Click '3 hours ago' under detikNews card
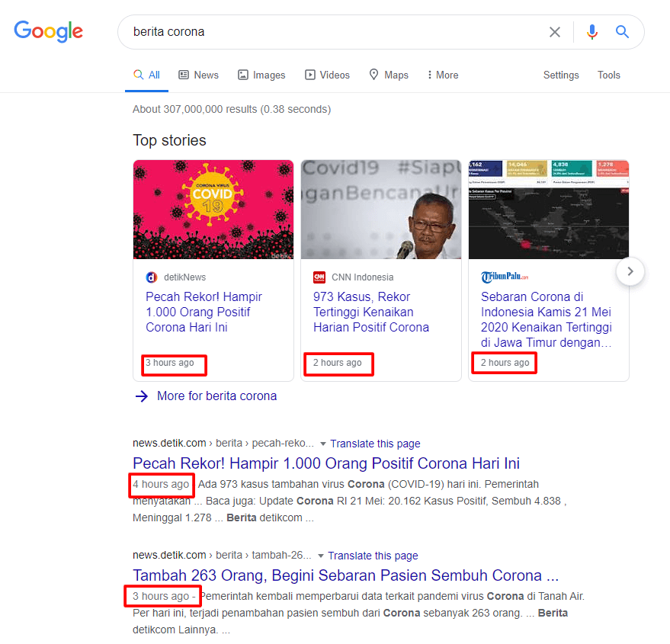Image resolution: width=670 pixels, height=644 pixels. (170, 363)
